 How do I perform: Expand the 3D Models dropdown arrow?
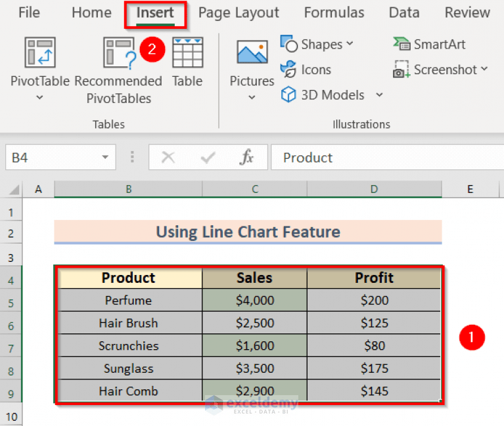(x=379, y=95)
